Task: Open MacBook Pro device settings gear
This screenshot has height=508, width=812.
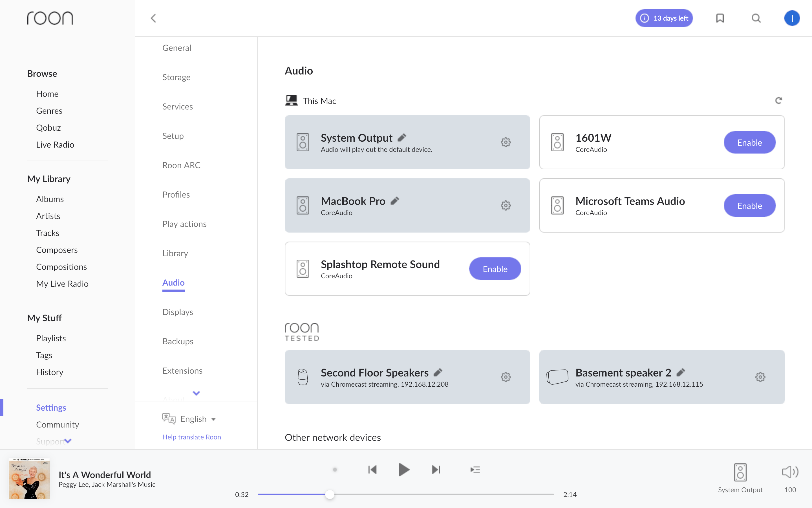Action: coord(506,205)
